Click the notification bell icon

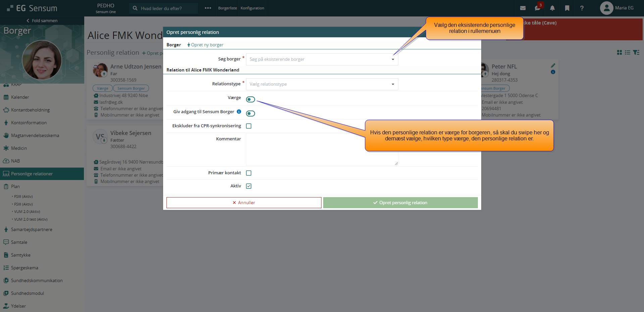tap(552, 8)
